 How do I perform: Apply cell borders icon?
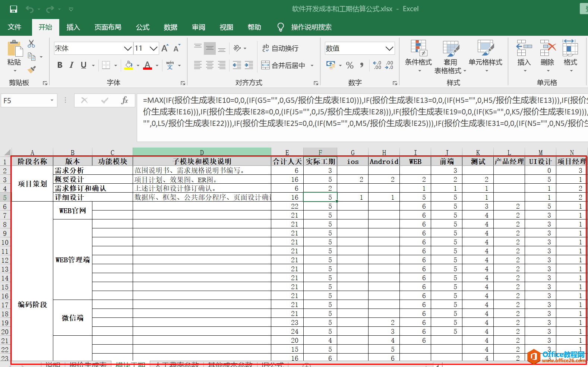coord(106,65)
